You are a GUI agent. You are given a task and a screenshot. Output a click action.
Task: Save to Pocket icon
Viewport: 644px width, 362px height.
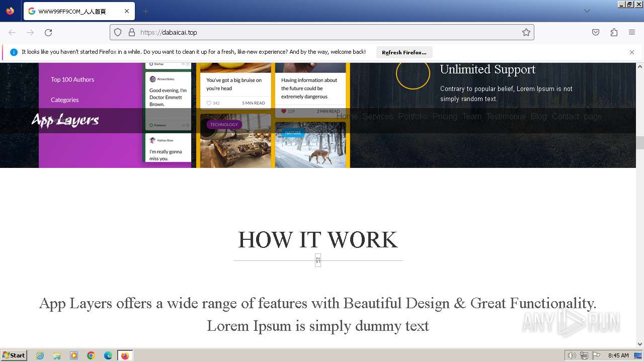click(596, 32)
